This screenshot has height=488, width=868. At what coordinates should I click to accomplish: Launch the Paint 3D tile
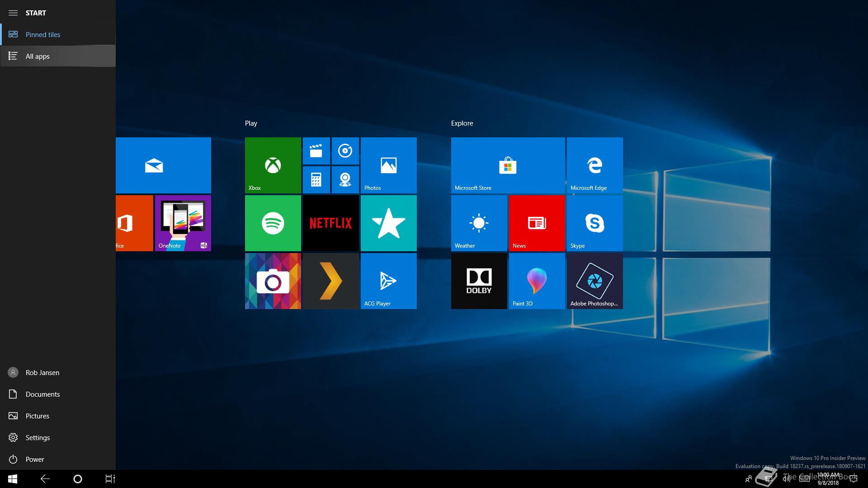[537, 281]
